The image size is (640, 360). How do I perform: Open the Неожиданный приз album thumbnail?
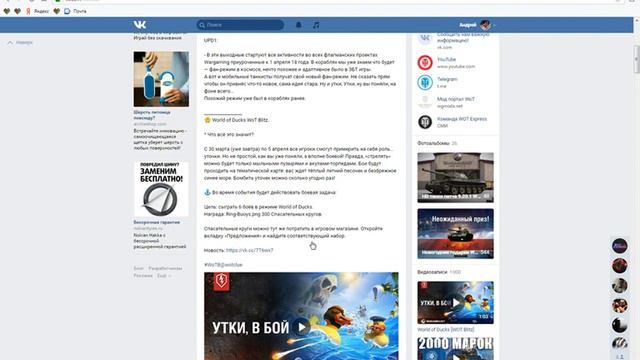click(x=456, y=234)
